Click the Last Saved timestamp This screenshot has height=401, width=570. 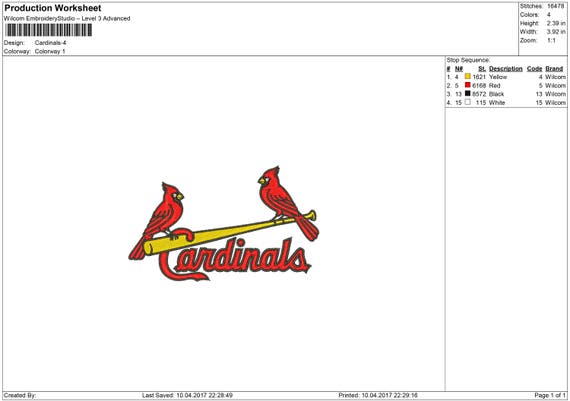[x=187, y=395]
